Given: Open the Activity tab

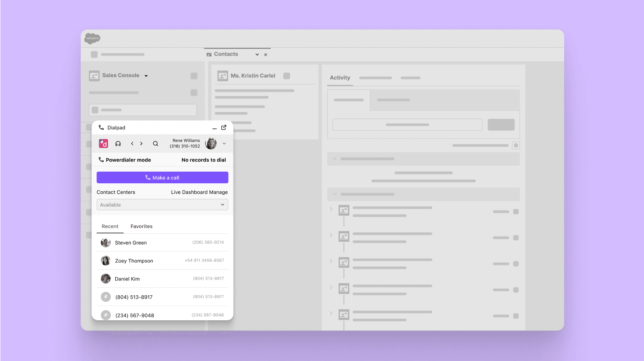Looking at the screenshot, I should 340,78.
